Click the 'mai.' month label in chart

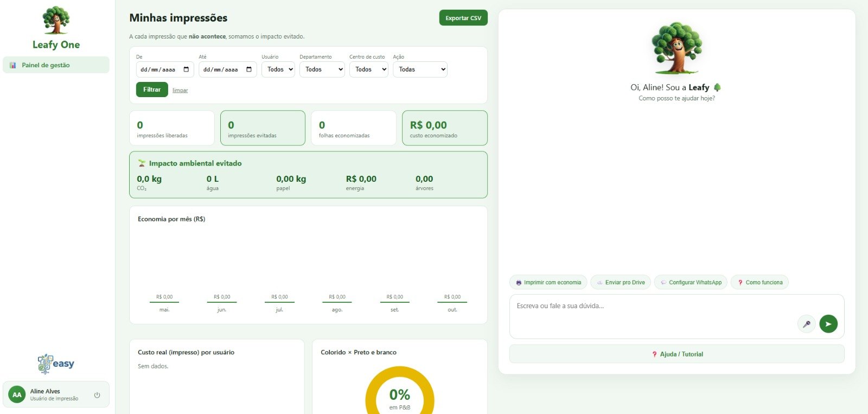coord(164,310)
